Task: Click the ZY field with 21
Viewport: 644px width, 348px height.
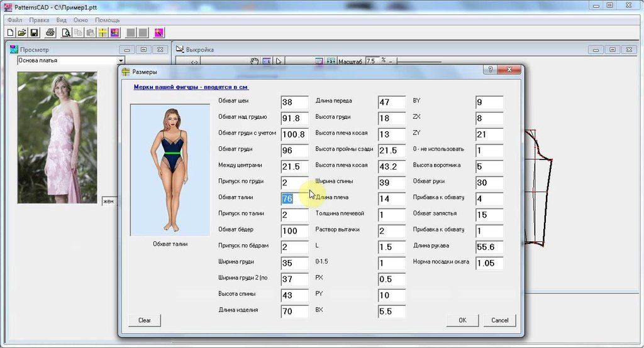Action: 489,134
